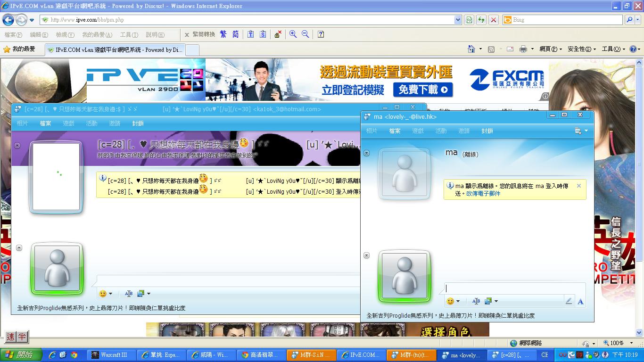The height and width of the screenshot is (362, 644).
Task: Launch Chrome from the quick launch bar
Action: click(74, 355)
